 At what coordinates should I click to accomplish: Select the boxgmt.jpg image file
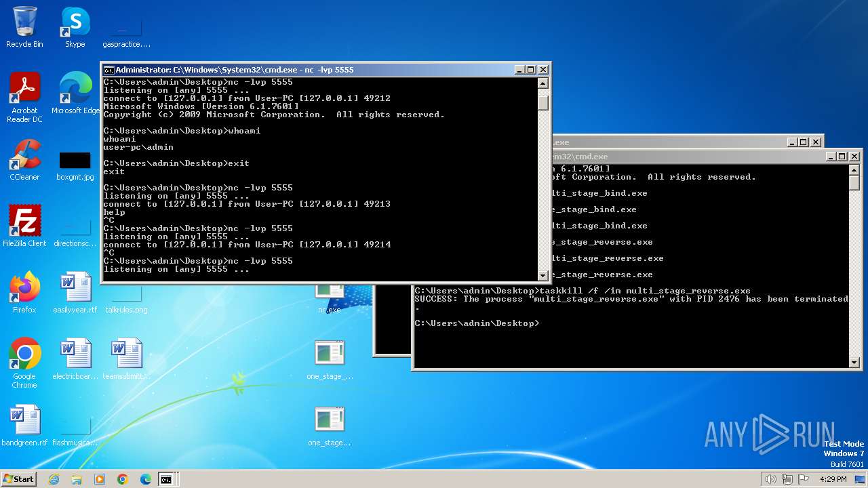click(75, 165)
